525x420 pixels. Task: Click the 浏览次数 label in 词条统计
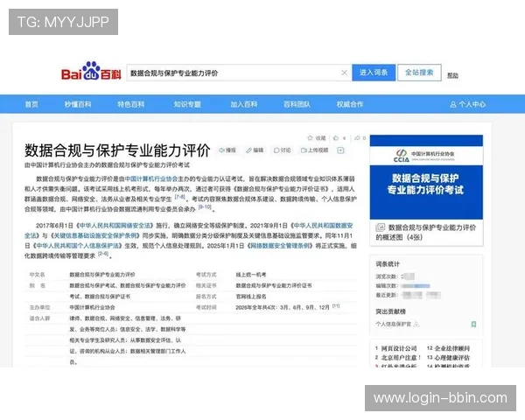[386, 276]
